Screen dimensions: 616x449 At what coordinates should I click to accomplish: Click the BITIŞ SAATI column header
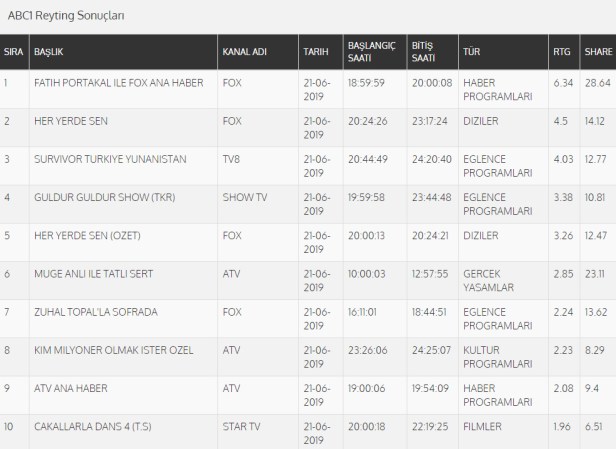point(423,51)
